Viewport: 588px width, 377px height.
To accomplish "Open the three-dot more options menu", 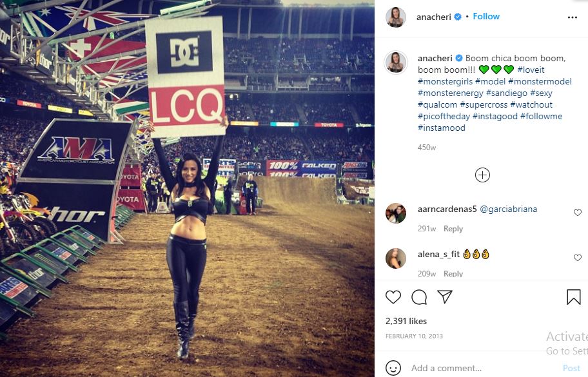I will (573, 17).
